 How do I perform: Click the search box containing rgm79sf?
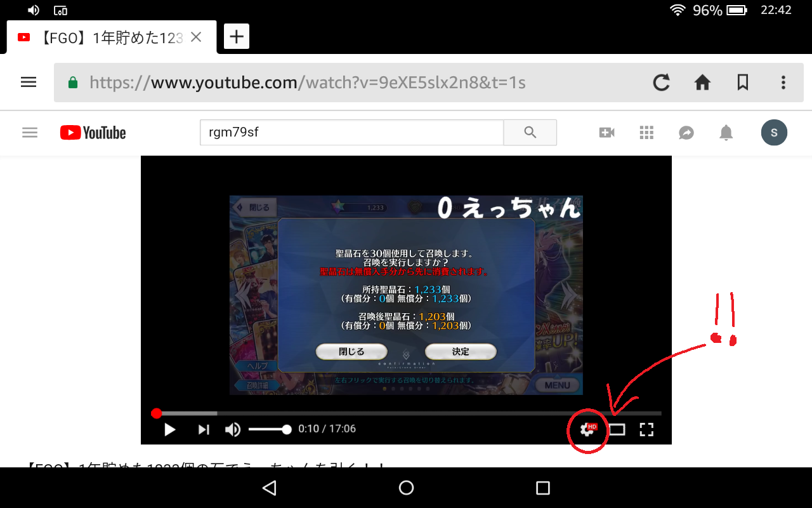click(351, 133)
